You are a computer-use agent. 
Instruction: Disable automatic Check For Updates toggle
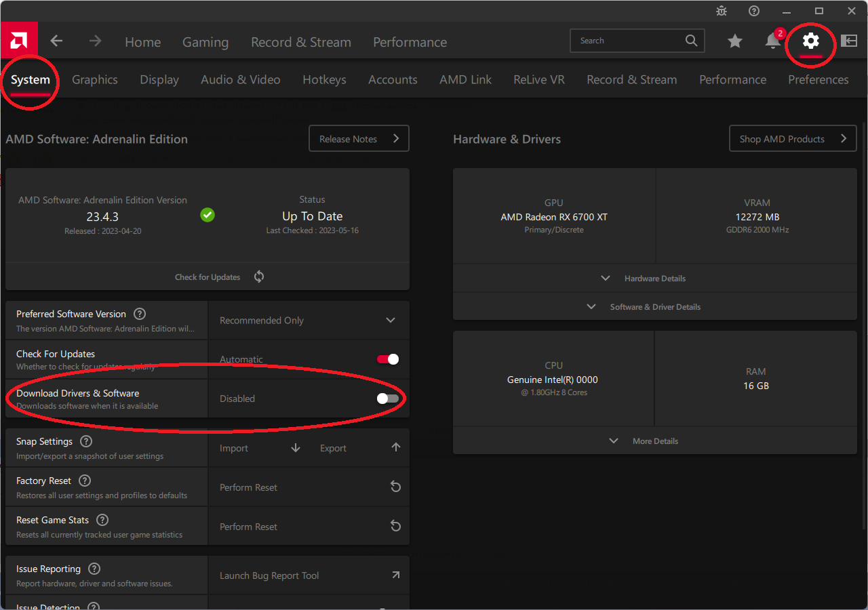click(388, 359)
